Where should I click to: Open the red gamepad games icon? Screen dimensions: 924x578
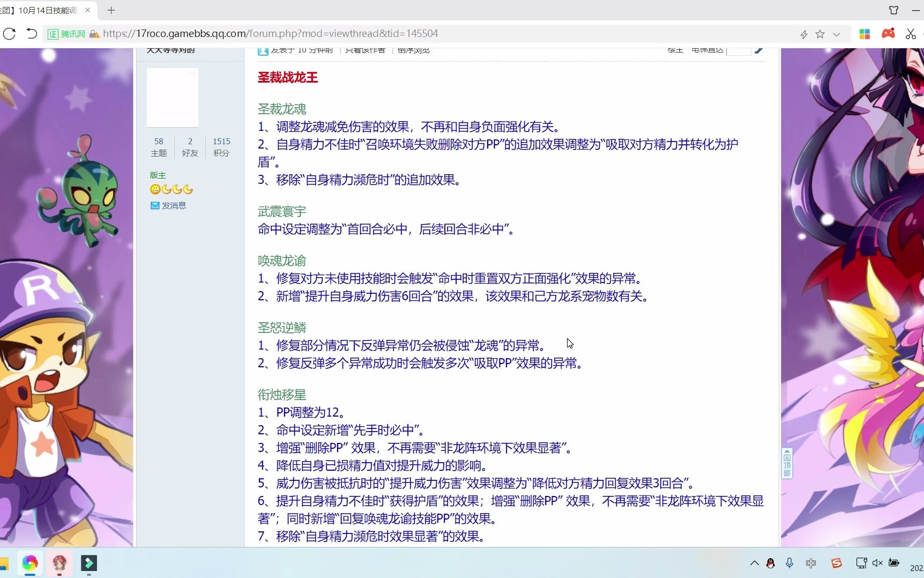(x=888, y=33)
